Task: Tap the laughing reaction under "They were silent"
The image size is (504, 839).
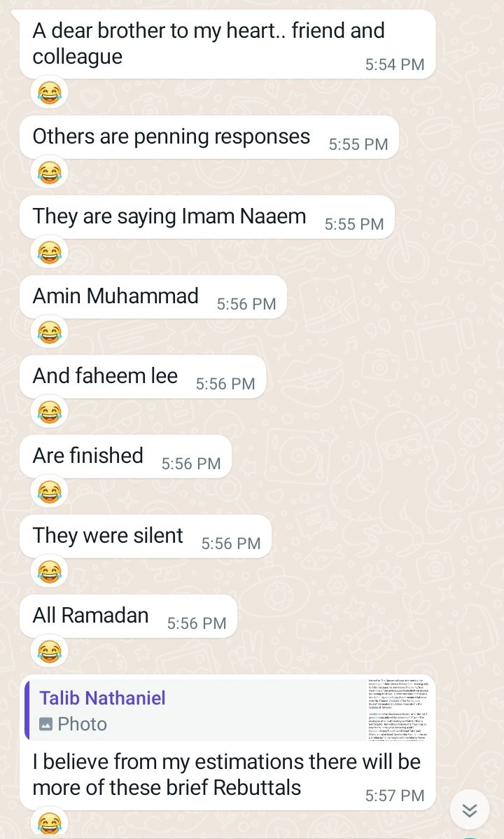Action: tap(49, 571)
